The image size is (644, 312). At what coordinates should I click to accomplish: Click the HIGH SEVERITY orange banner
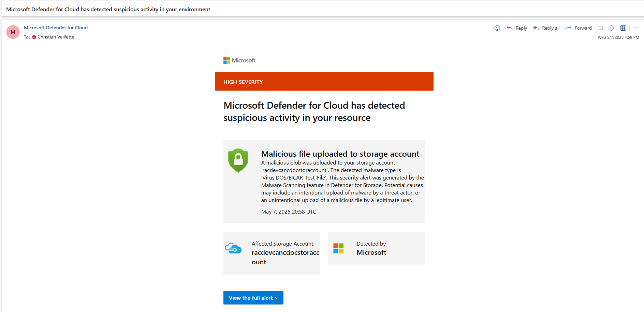click(324, 81)
